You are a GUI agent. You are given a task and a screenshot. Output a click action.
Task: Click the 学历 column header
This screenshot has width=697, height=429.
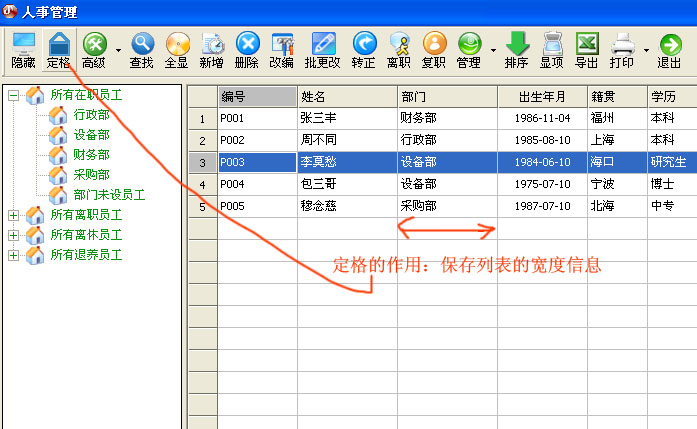pos(673,96)
